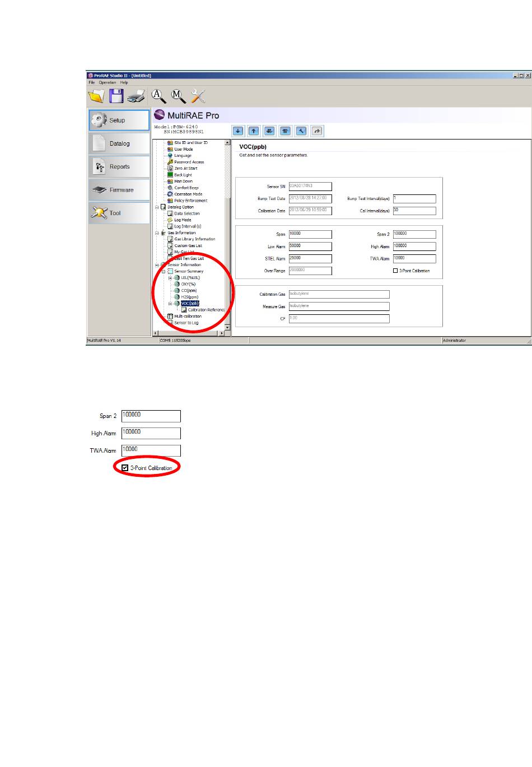Viewport: 532px width, 767px height.
Task: Click the open folder toolbar icon
Action: (x=96, y=96)
